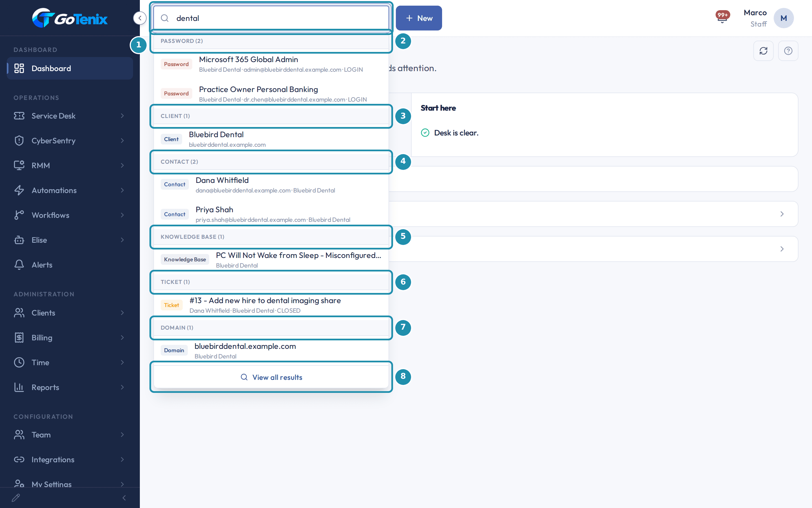Expand the Service Desk chevron
Viewport: 812px width, 508px height.
point(122,116)
